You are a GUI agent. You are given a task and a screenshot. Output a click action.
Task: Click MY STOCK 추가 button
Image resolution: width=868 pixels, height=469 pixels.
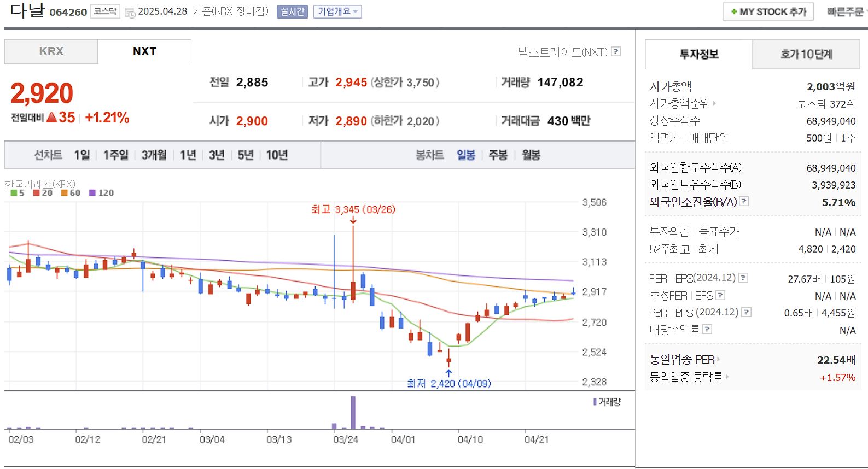[768, 11]
